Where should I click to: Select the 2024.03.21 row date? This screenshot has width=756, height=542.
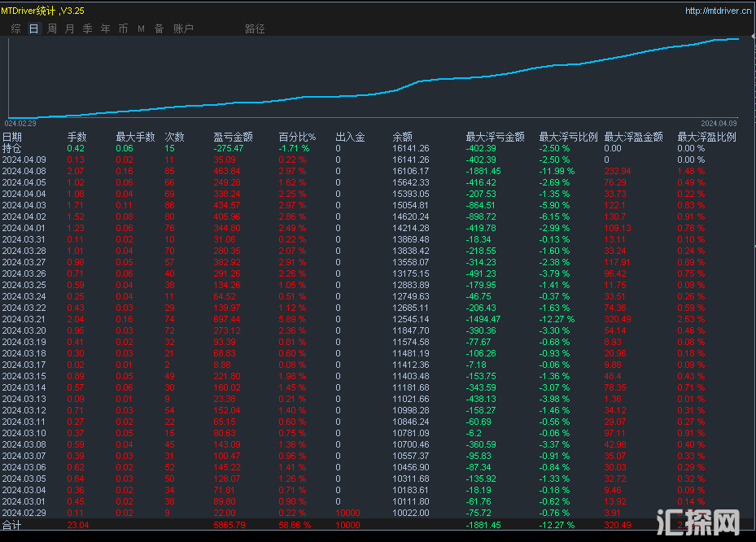pyautogui.click(x=24, y=318)
